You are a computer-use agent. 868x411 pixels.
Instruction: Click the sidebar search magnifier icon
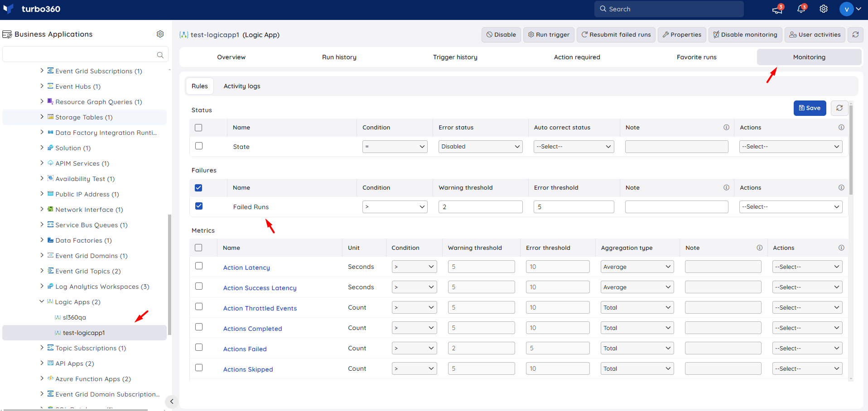point(160,55)
